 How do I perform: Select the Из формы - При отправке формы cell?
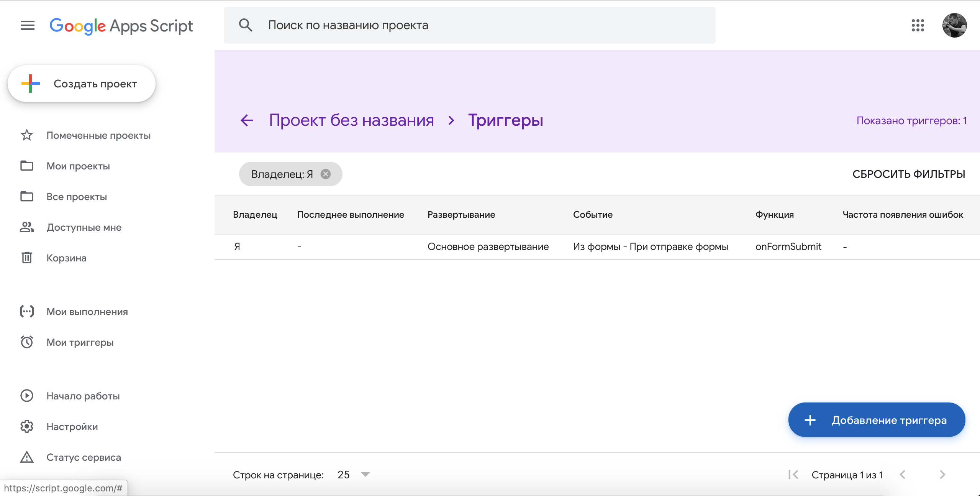651,246
